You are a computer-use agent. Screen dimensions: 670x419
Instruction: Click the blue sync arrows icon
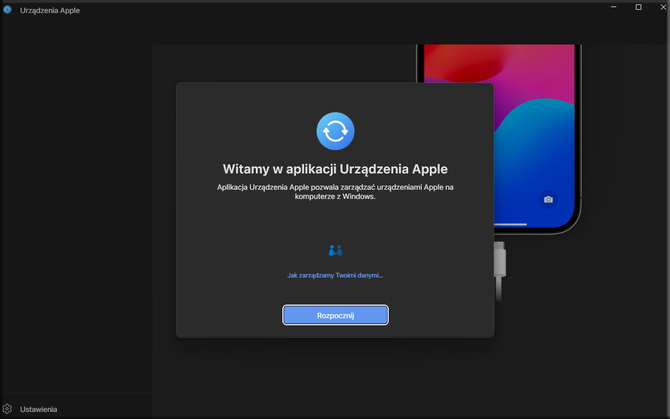335,131
